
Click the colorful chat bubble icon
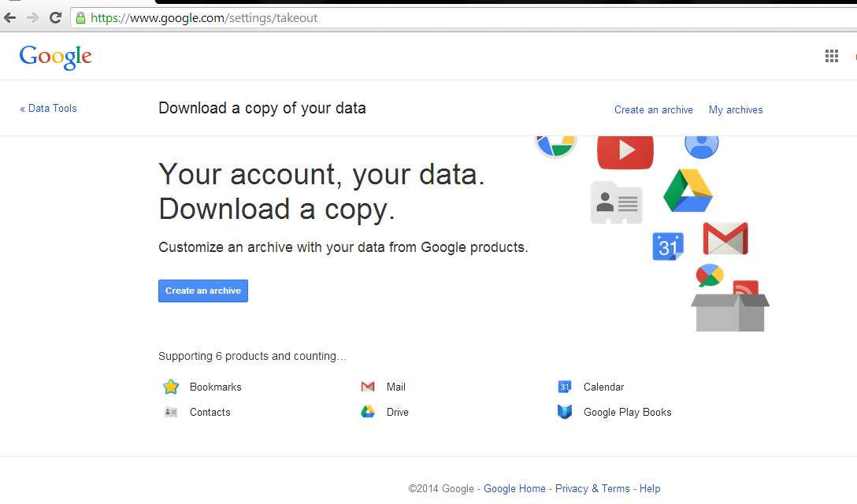(x=710, y=276)
